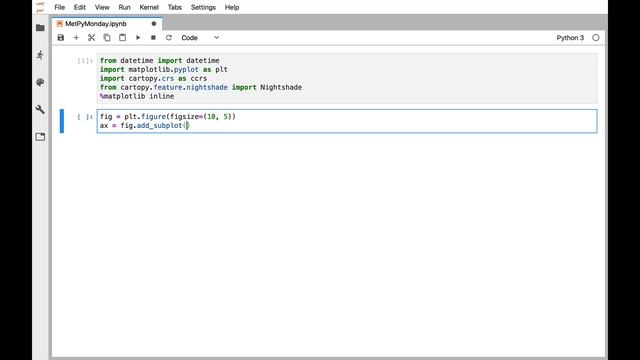Open the Running sessions sidebar icon
The image size is (640, 360).
click(x=40, y=55)
